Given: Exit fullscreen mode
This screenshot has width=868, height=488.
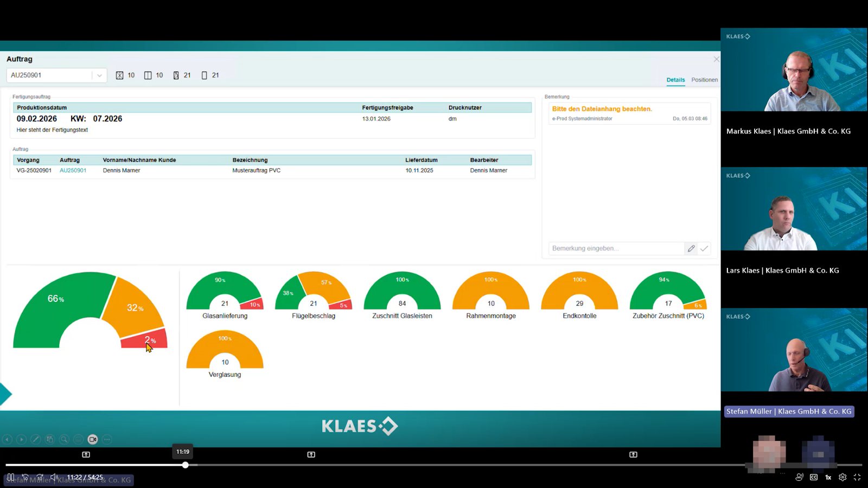Looking at the screenshot, I should click(x=857, y=477).
